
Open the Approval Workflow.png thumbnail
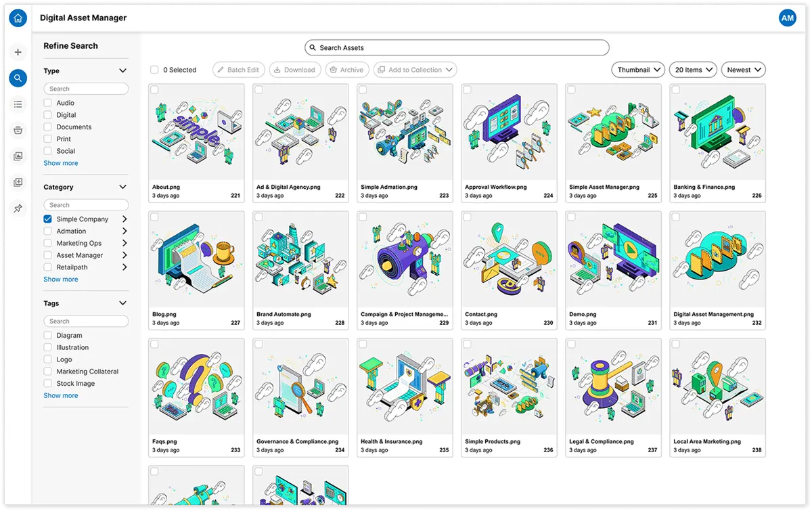[509, 132]
